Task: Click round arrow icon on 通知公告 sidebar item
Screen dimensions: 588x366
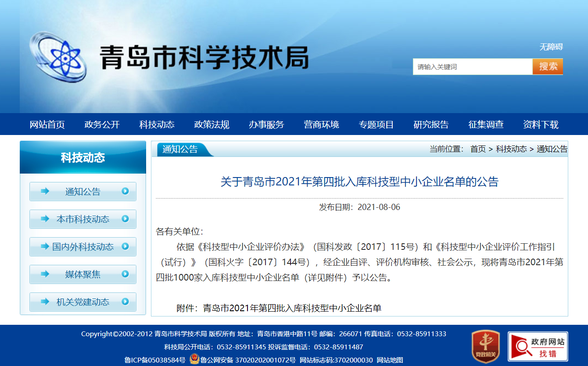Action: 125,191
